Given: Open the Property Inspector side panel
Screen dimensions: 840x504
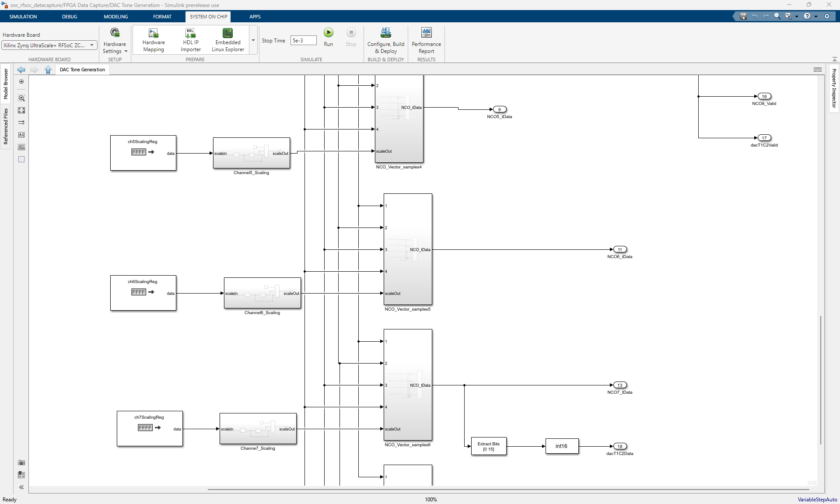Looking at the screenshot, I should pyautogui.click(x=834, y=88).
